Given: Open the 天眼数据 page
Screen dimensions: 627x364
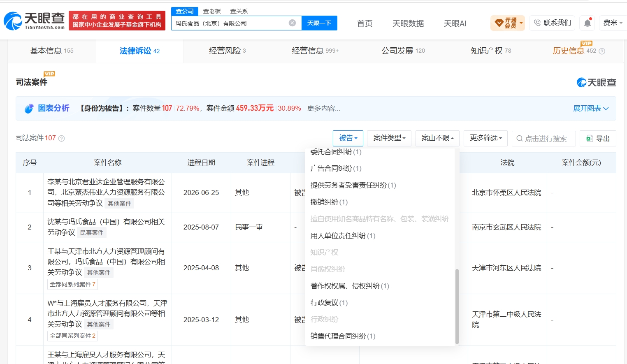Looking at the screenshot, I should click(408, 23).
